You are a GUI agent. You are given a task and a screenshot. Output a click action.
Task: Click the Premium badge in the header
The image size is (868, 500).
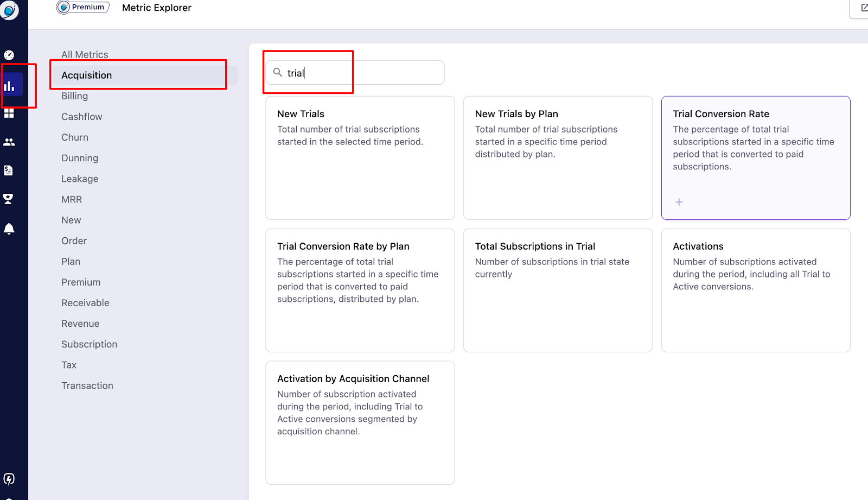click(83, 7)
